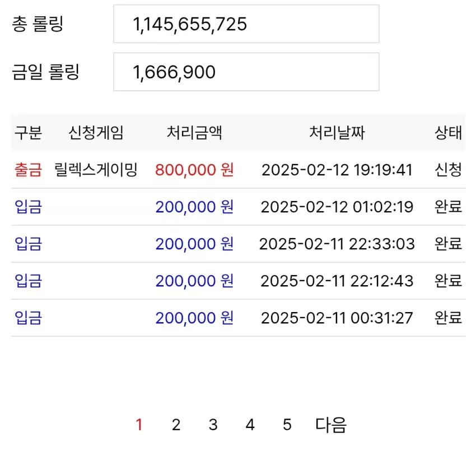This screenshot has height=465, width=476.
Task: Select deposit dated 2025-02-11 00:31:27
Action: pos(239,318)
